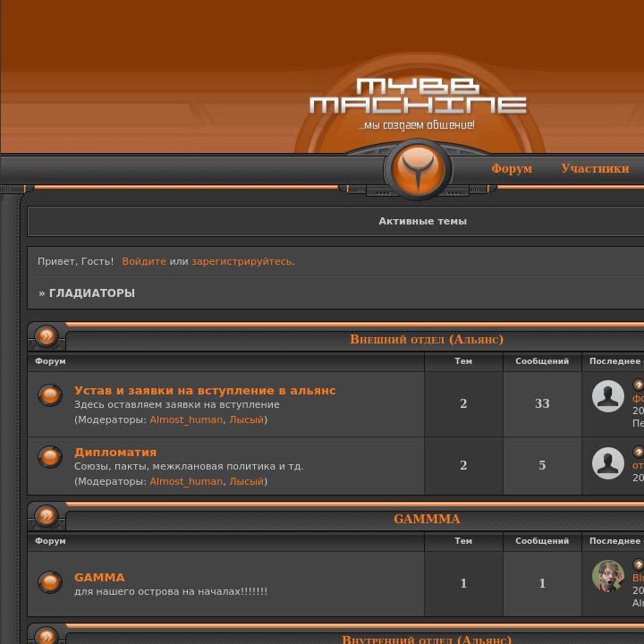Click last-post arrow icon in Дипломатия row

click(639, 453)
